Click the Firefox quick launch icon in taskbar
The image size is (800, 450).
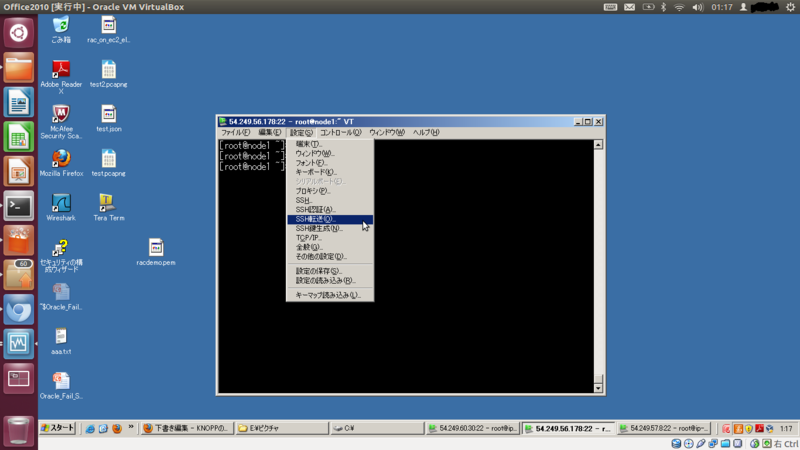click(117, 429)
